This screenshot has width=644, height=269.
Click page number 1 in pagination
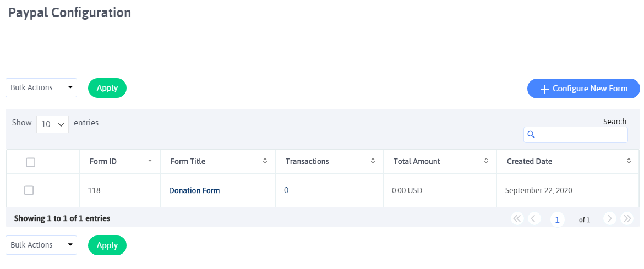tap(558, 220)
